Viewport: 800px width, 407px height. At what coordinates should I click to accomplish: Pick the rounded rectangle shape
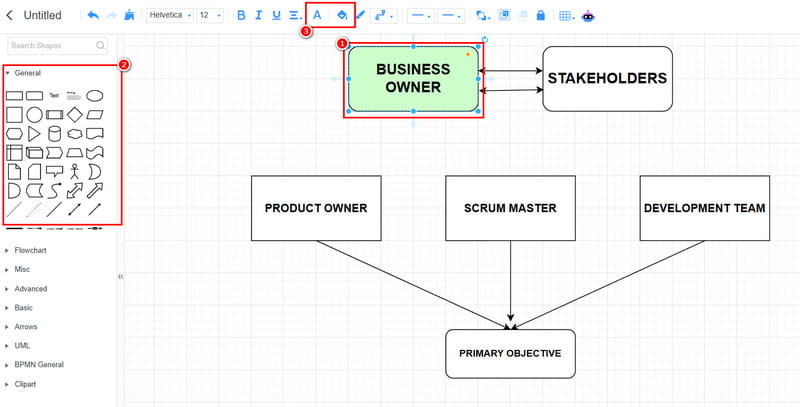pos(34,96)
